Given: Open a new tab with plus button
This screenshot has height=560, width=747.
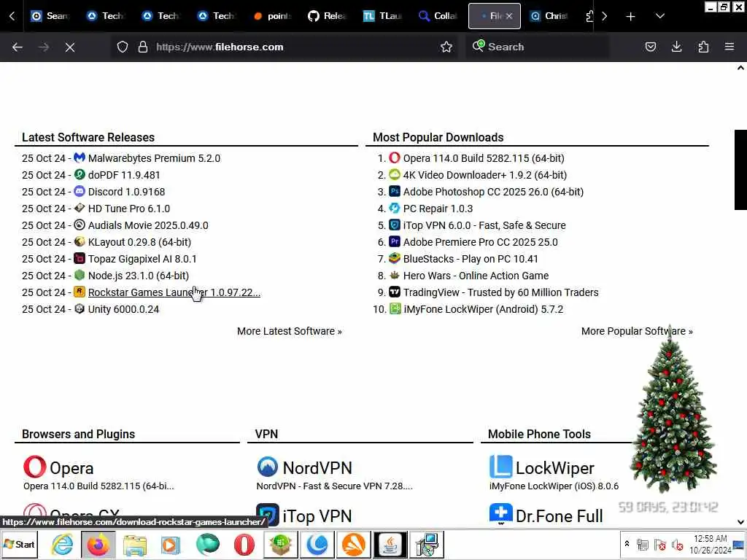Looking at the screenshot, I should click(630, 16).
